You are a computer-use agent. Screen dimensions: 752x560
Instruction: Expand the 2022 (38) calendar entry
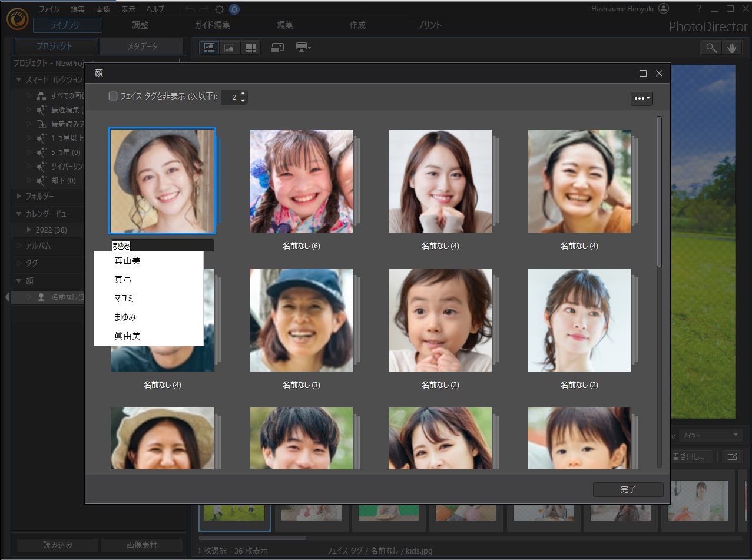pyautogui.click(x=29, y=230)
